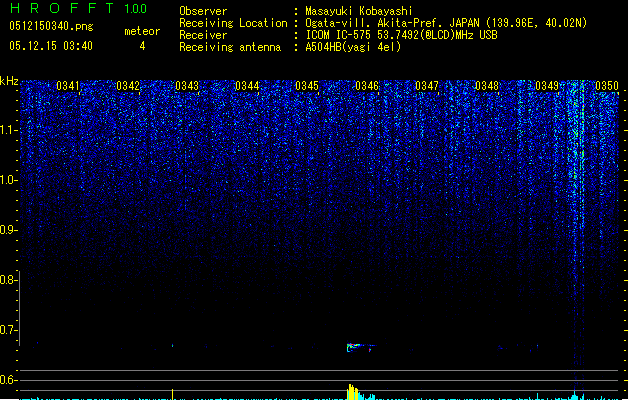Click the 0347 time marker
Image resolution: width=629 pixels, height=400 pixels.
pyautogui.click(x=427, y=86)
